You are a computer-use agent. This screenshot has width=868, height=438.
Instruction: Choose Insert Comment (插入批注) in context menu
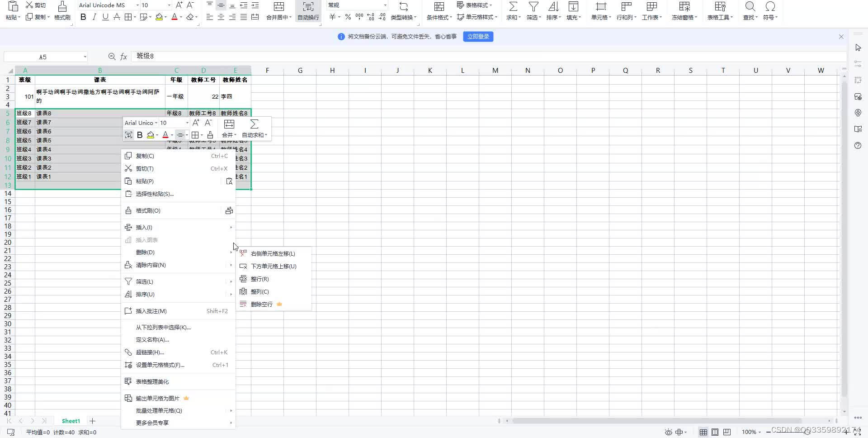point(178,311)
